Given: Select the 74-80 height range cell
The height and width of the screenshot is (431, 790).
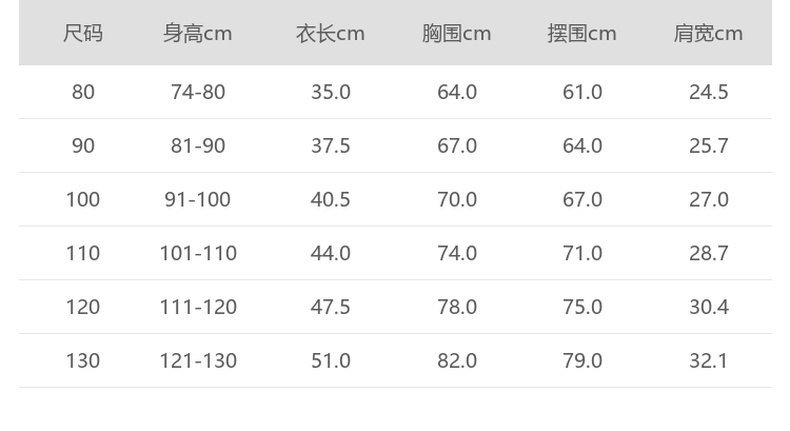Looking at the screenshot, I should 198,92.
